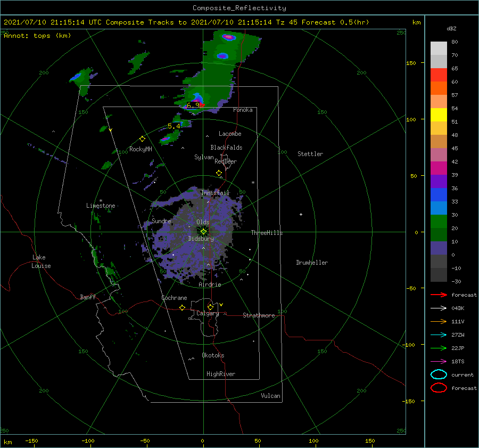
Task: Select the Sylvan label on the map
Action: 204,157
